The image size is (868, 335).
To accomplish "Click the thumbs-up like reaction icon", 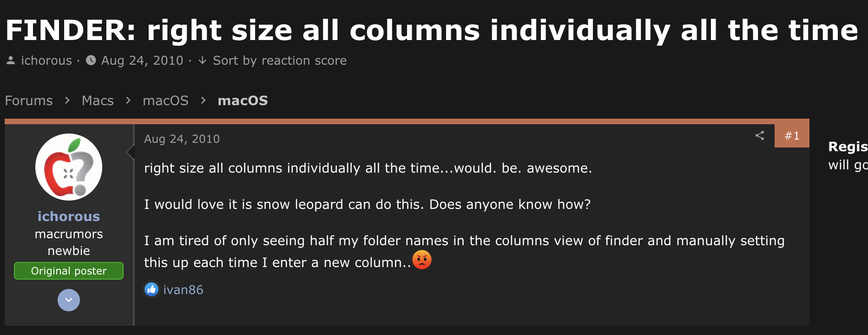I will 151,289.
